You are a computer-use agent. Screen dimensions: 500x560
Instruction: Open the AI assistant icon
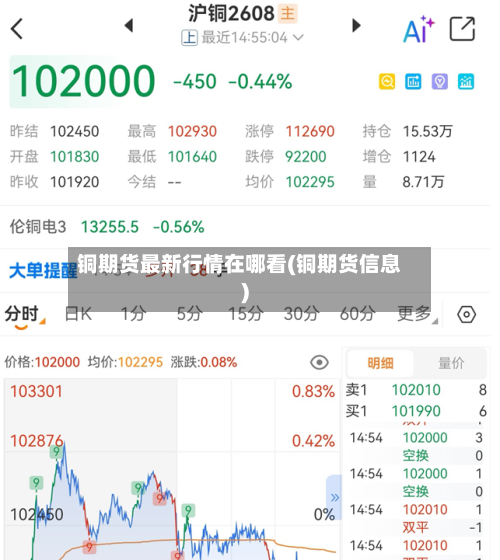(418, 29)
